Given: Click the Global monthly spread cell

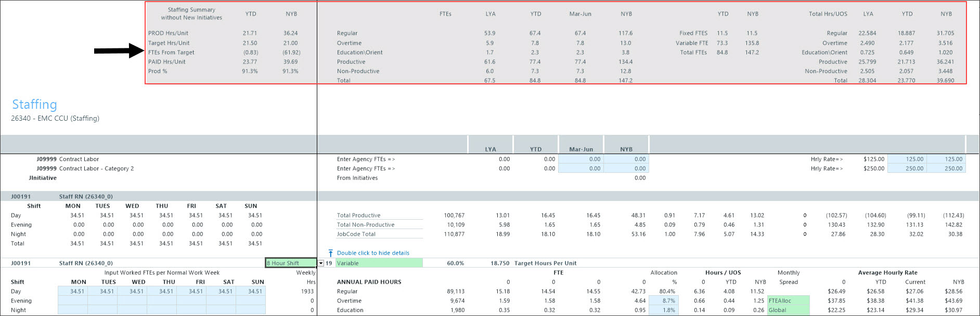Looking at the screenshot, I should click(x=788, y=310).
